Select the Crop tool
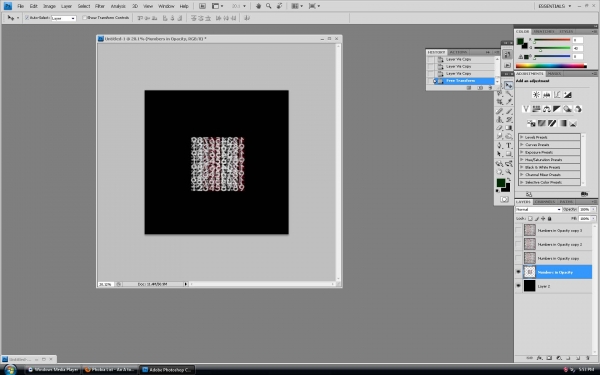 [x=500, y=102]
